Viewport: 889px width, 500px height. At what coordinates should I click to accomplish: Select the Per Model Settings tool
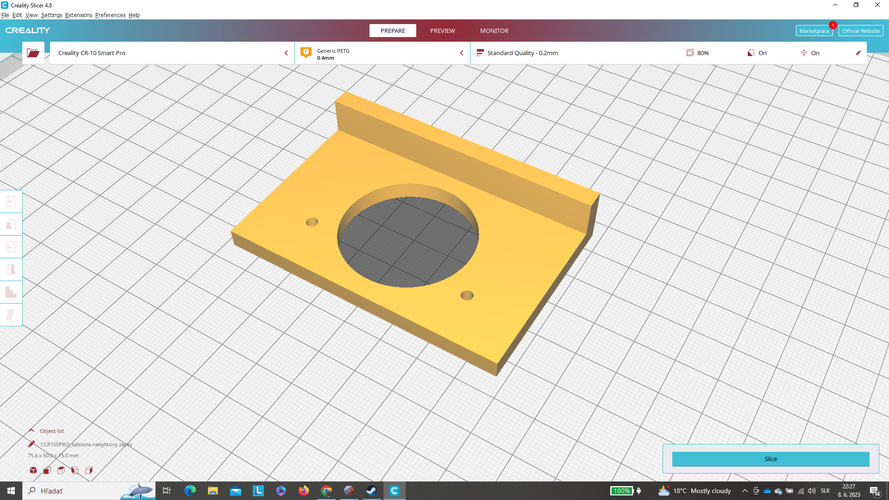click(x=11, y=292)
